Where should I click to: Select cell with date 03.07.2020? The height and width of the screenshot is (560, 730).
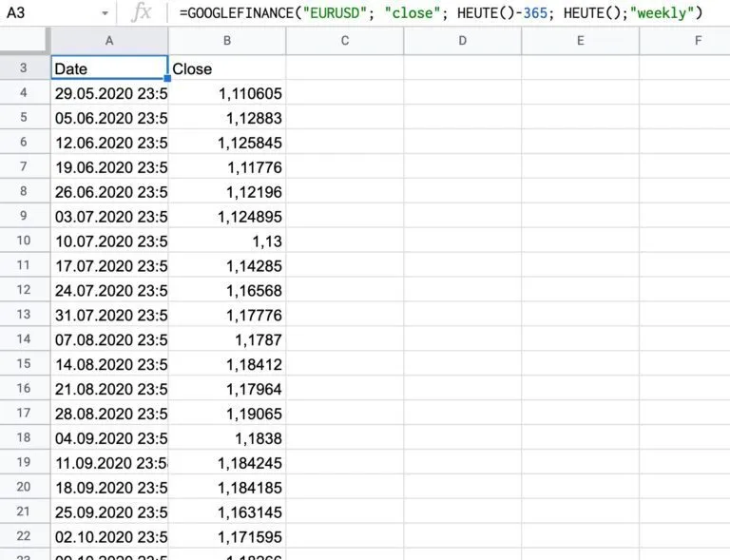(109, 216)
